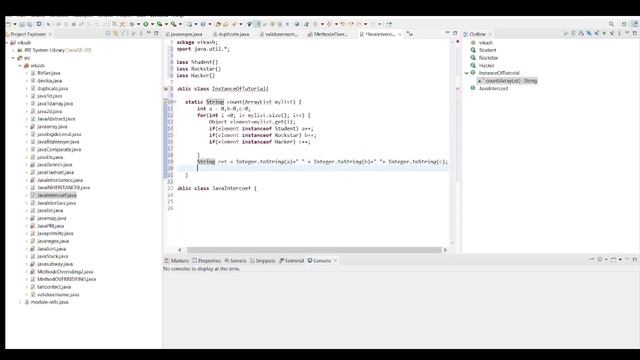The height and width of the screenshot is (360, 640).
Task: Collapse the vikash package node
Action: 20,66
